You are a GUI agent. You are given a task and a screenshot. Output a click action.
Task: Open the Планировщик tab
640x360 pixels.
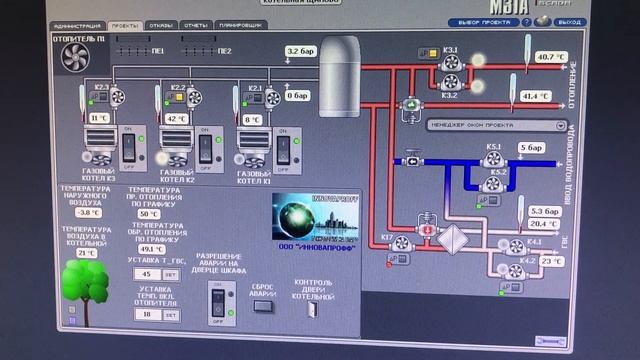(241, 25)
